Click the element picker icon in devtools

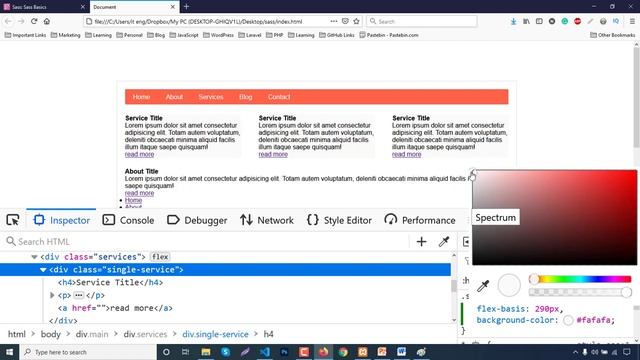coord(13,220)
